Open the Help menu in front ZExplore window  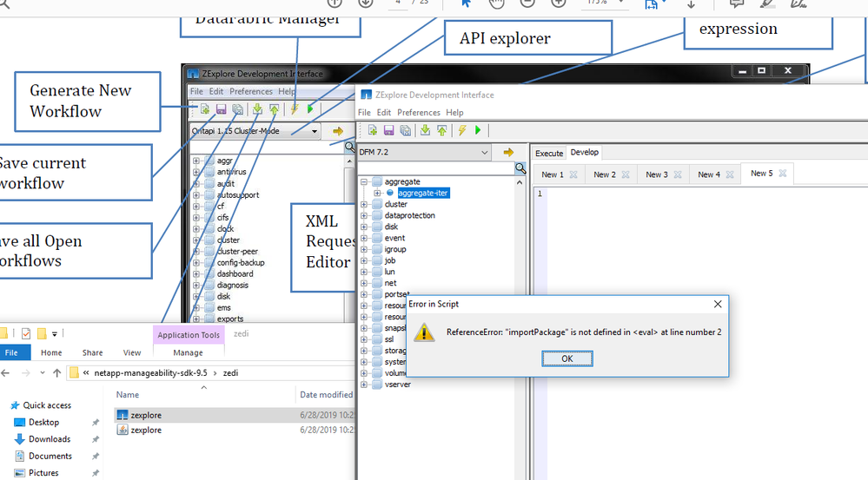pos(454,112)
